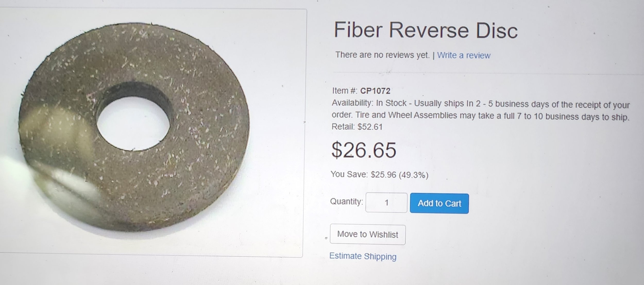Click the You Save $25.96 text
This screenshot has height=285, width=644.
[x=363, y=175]
